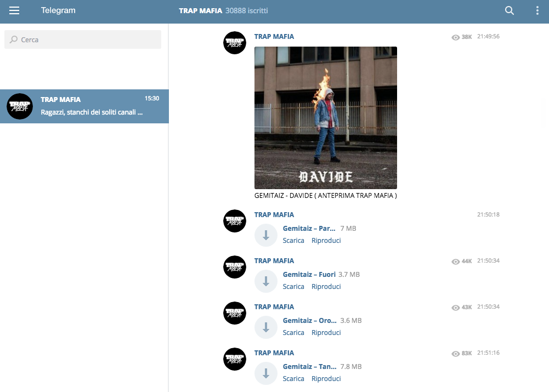
Task: Click the 3.6 MB file size label
Action: point(351,321)
